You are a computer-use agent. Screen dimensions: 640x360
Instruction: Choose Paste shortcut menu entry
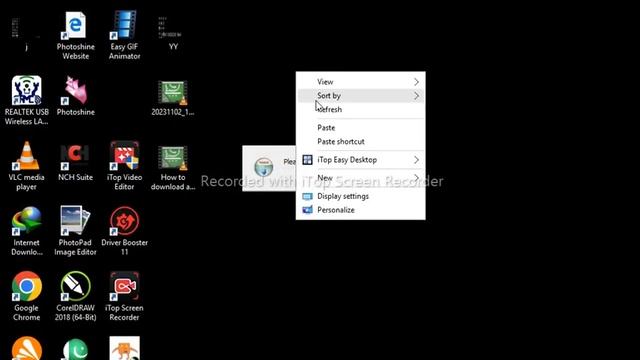pyautogui.click(x=361, y=142)
